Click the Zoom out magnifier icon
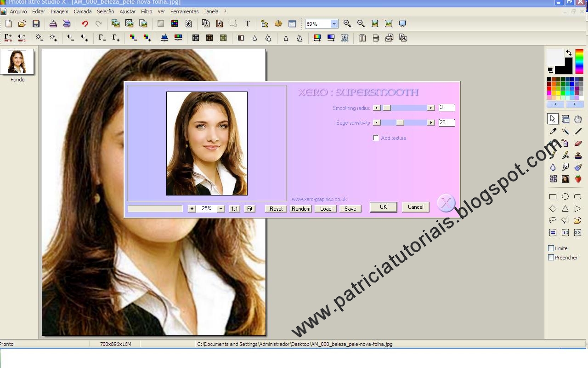The height and width of the screenshot is (368, 588). (x=361, y=23)
